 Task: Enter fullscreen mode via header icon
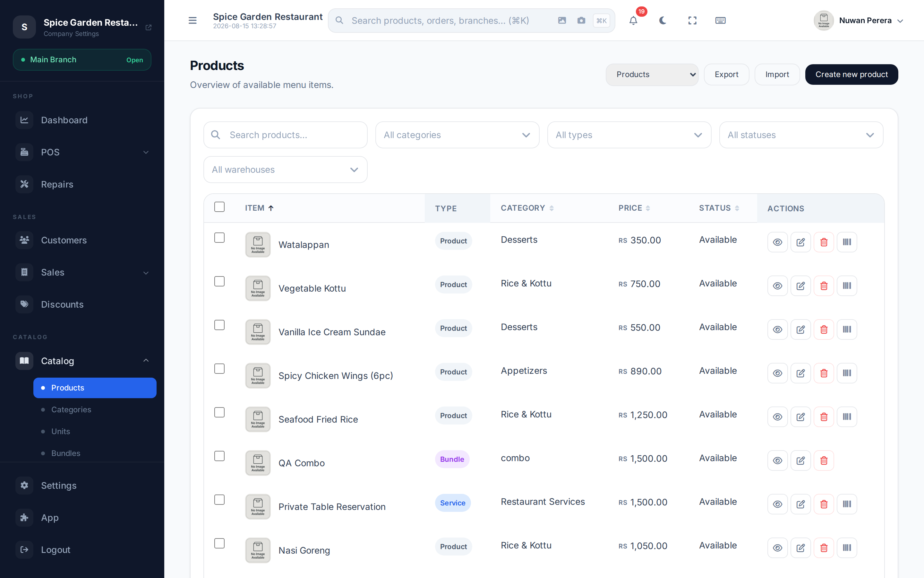pos(692,21)
